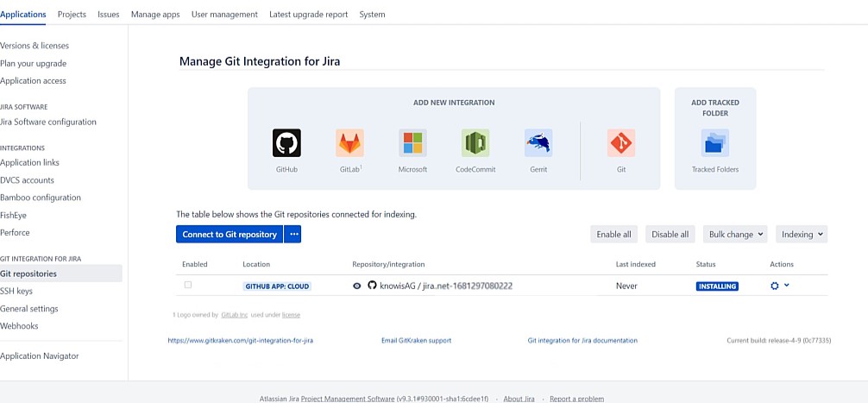Switch to the Projects tab

click(72, 15)
